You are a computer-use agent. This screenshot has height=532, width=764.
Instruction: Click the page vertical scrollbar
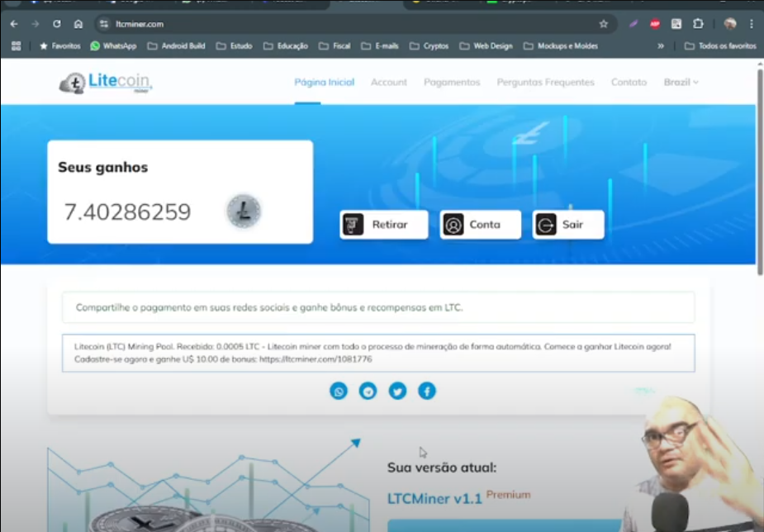coord(760,173)
